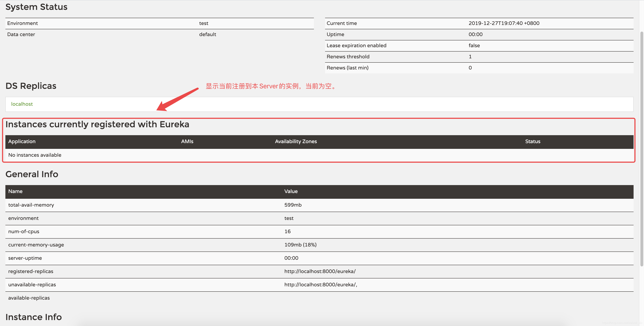Click the DS Replicas heading
This screenshot has width=644, height=326.
click(31, 86)
